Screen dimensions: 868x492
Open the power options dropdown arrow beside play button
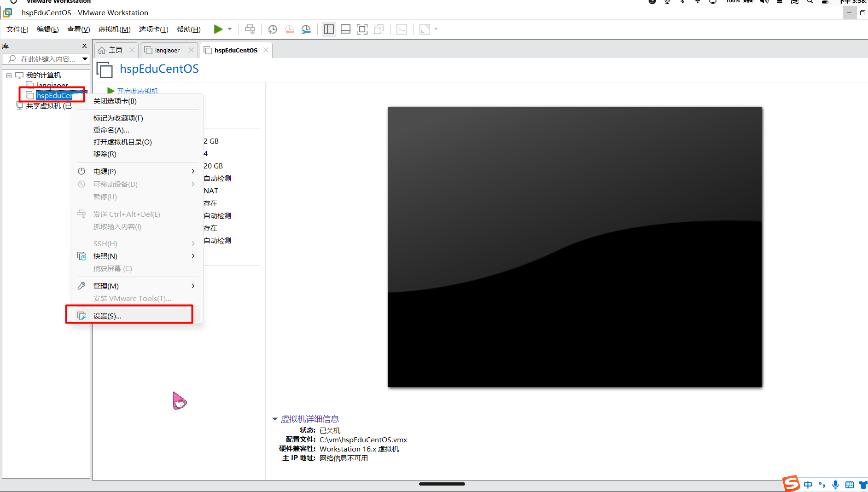[x=230, y=29]
